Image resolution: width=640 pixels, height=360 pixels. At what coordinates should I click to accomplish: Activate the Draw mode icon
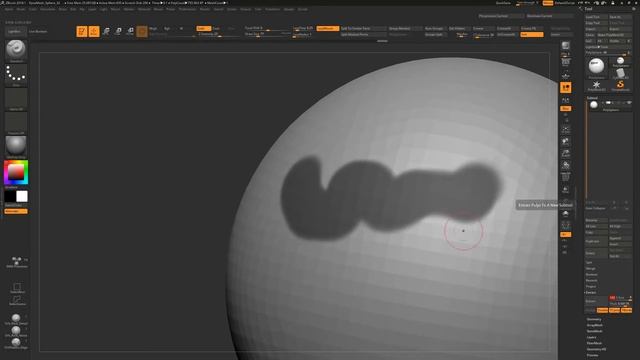94,31
